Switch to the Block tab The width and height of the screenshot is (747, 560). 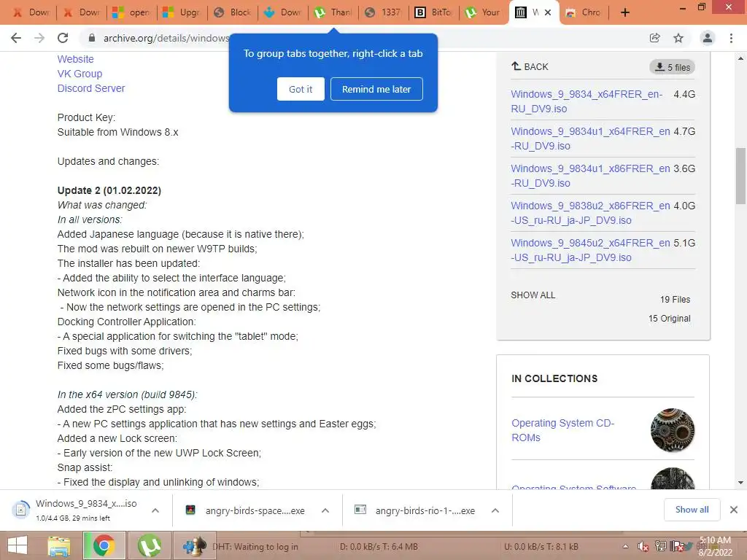click(233, 12)
